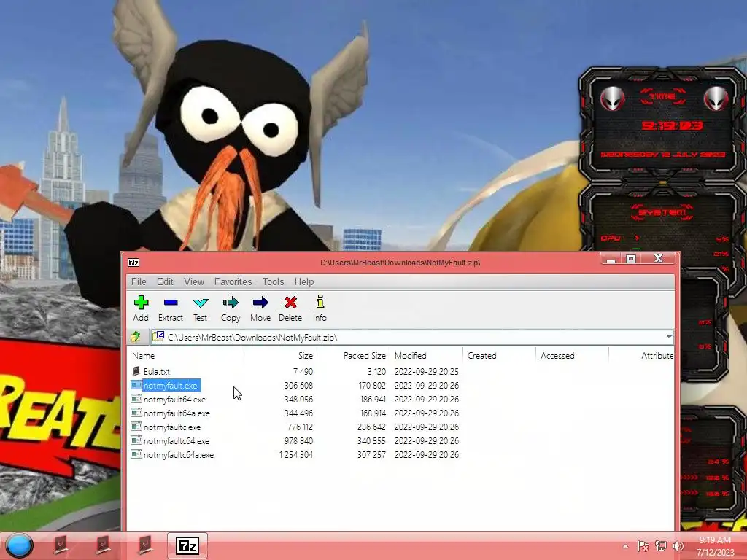Image resolution: width=747 pixels, height=560 pixels.
Task: Sort files by Packed Size column
Action: click(x=354, y=355)
